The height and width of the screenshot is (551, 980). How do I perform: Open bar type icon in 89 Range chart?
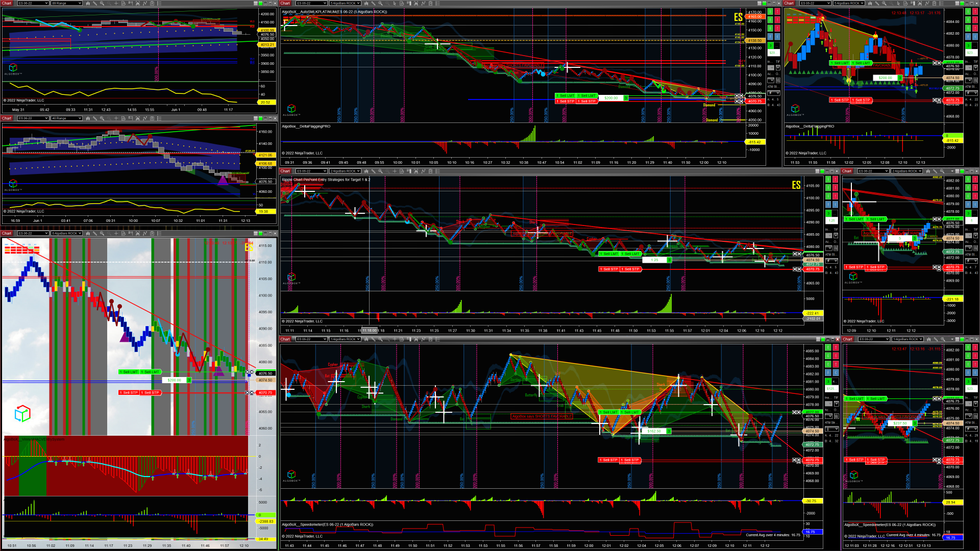pyautogui.click(x=88, y=3)
